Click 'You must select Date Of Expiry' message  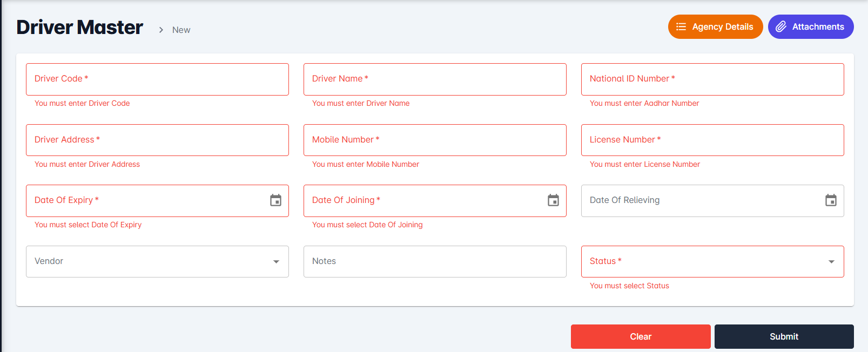pos(88,225)
